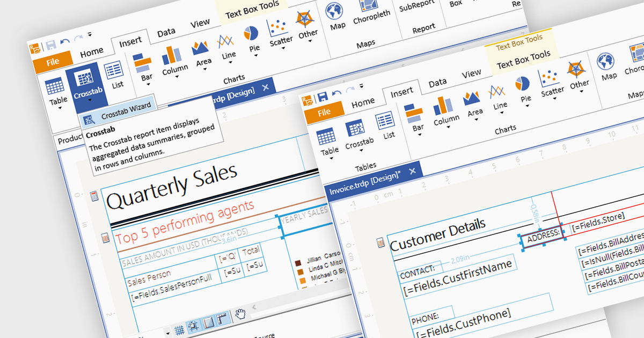
Task: Insert a Bar chart in the Invoice window
Action: pos(414,114)
